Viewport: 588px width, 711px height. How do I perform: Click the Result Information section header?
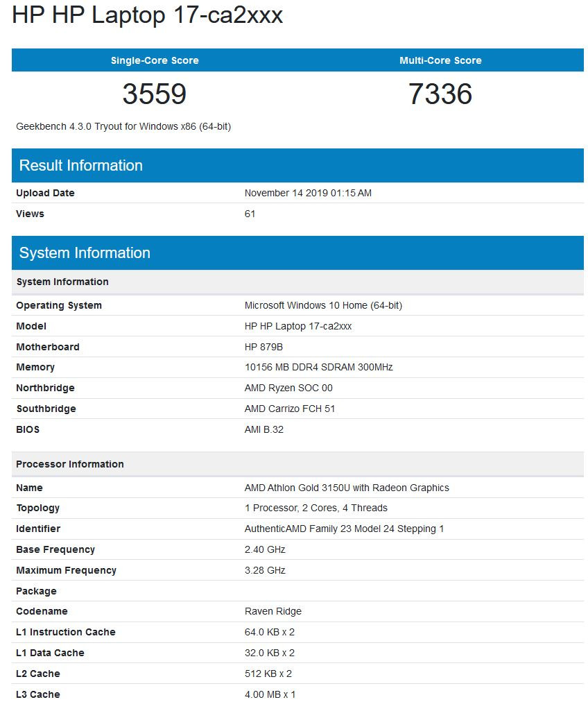(297, 166)
